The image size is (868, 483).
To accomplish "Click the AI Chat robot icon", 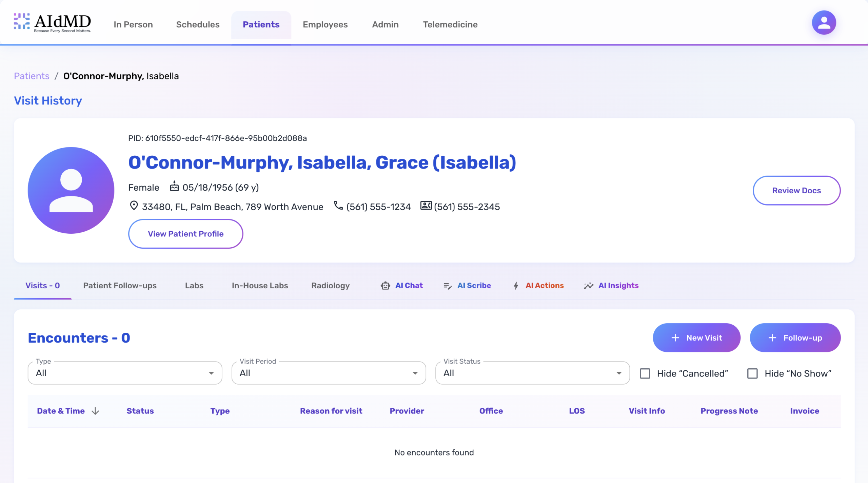I will coord(385,286).
